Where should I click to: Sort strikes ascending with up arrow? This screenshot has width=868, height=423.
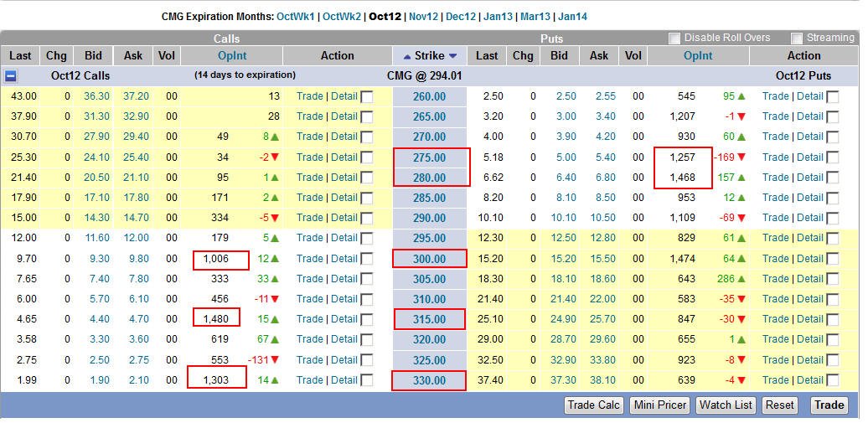click(407, 56)
